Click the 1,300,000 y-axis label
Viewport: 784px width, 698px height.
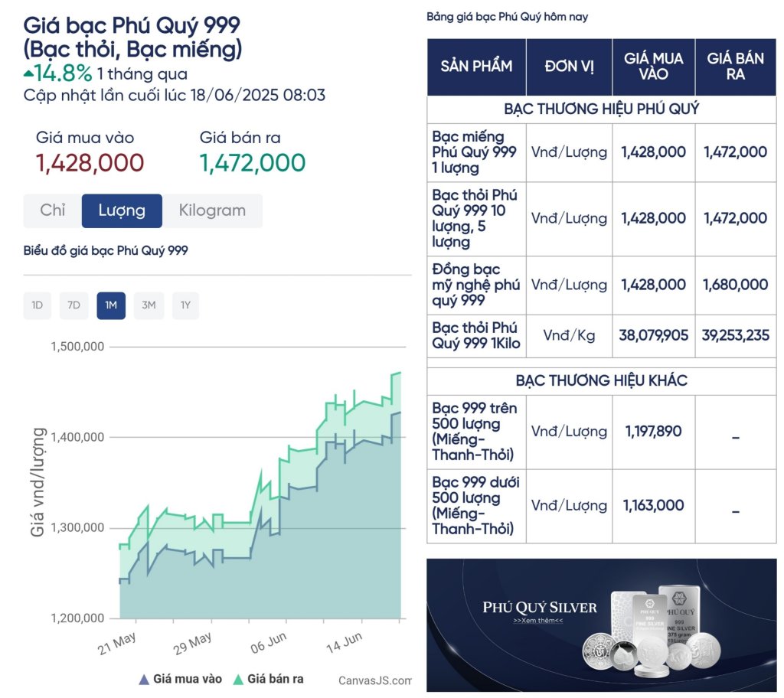point(77,527)
